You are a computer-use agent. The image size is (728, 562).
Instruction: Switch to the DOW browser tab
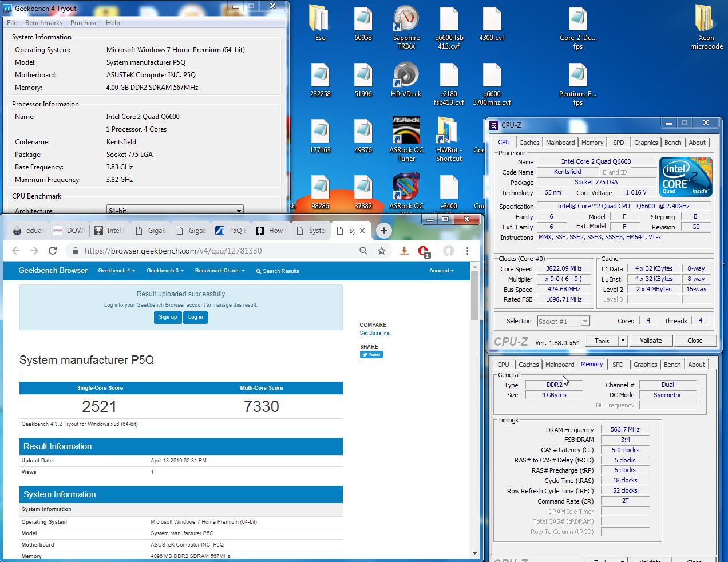pyautogui.click(x=69, y=231)
